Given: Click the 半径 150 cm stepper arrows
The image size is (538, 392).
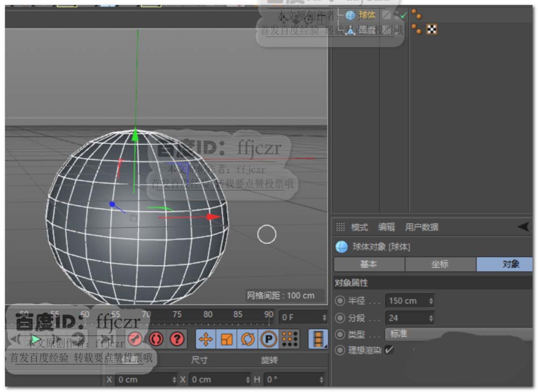Looking at the screenshot, I should [431, 301].
